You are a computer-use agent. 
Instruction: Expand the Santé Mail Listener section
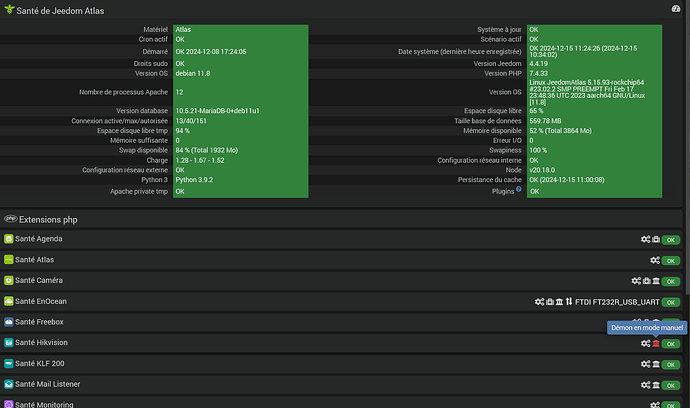[x=48, y=384]
